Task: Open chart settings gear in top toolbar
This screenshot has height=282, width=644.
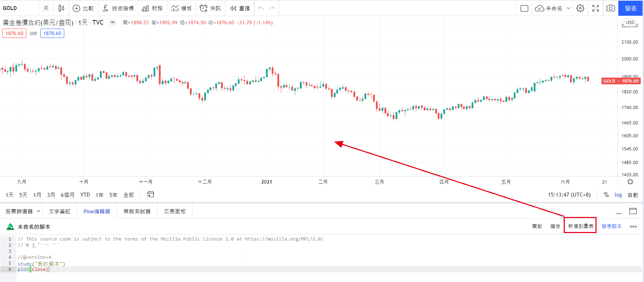Action: point(580,8)
